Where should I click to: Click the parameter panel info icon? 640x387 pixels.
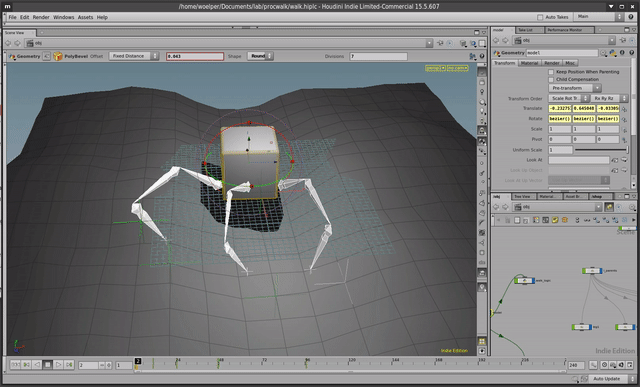pyautogui.click(x=622, y=53)
